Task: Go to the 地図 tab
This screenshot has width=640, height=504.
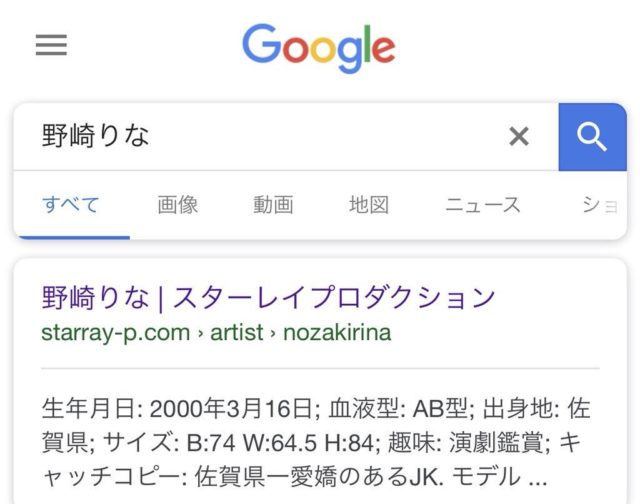Action: click(368, 205)
